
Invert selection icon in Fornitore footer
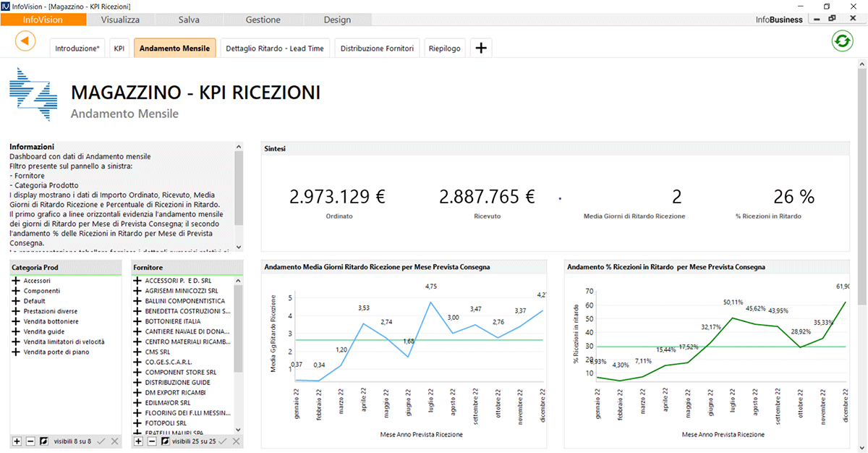pyautogui.click(x=165, y=441)
